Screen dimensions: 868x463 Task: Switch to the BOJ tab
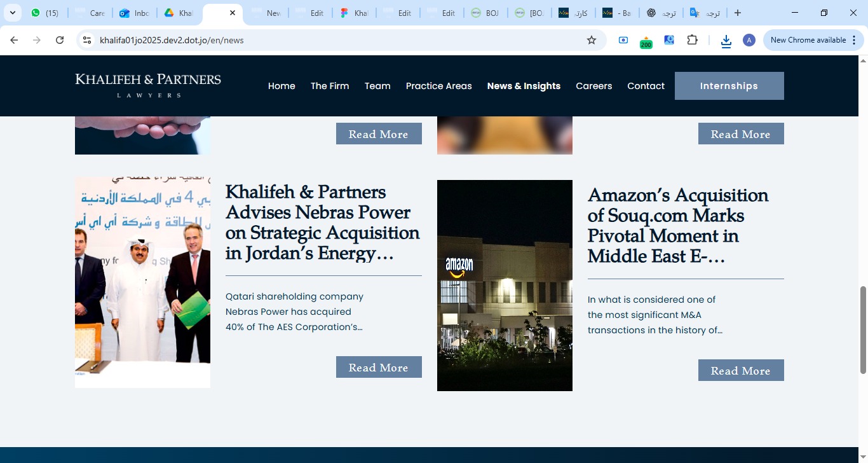(x=485, y=13)
